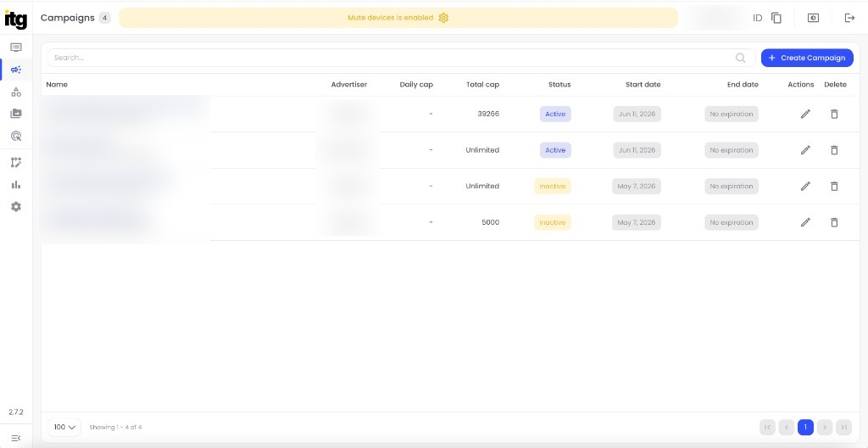
Task: Click May 7, 2026 date in last row
Action: click(636, 222)
